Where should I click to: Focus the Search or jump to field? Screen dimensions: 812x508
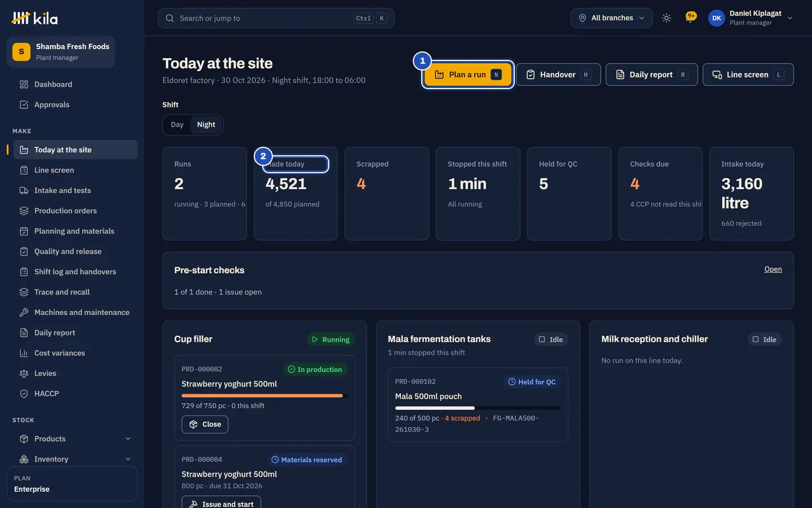[276, 18]
